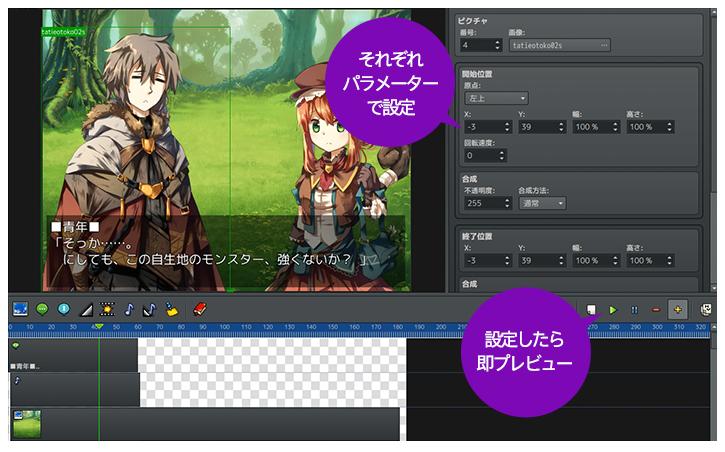Toggle the eye icon on the 青年 track
Screen dimensions: 725x452
[x=16, y=345]
